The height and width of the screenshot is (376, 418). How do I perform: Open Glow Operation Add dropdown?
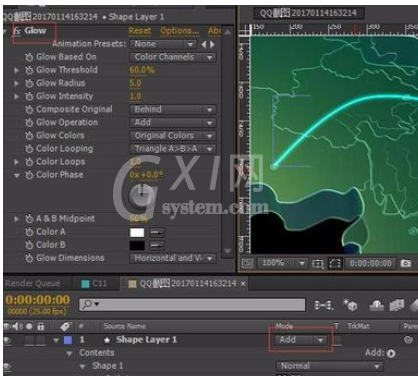(173, 123)
